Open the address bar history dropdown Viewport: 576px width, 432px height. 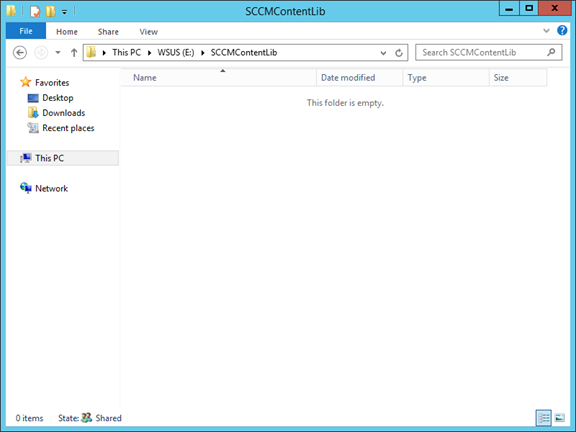click(x=383, y=53)
